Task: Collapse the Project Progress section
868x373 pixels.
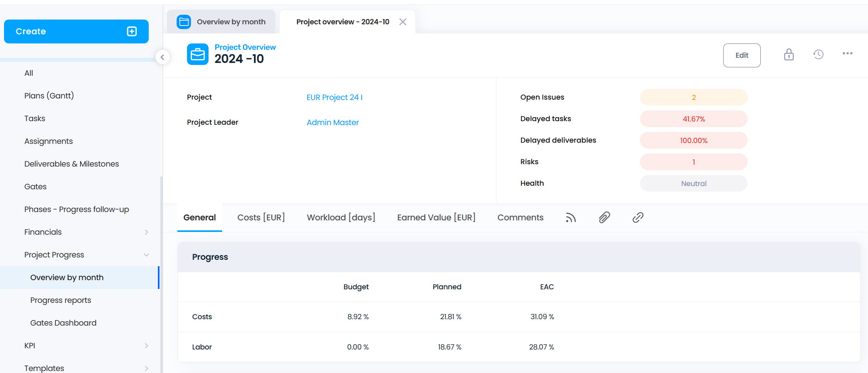Action: 146,255
